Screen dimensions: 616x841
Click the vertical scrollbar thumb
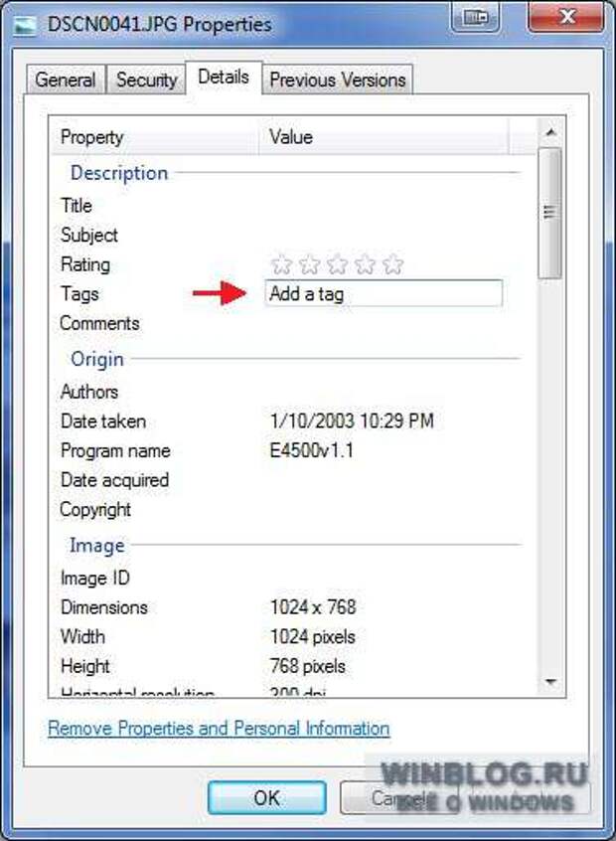[x=548, y=212]
